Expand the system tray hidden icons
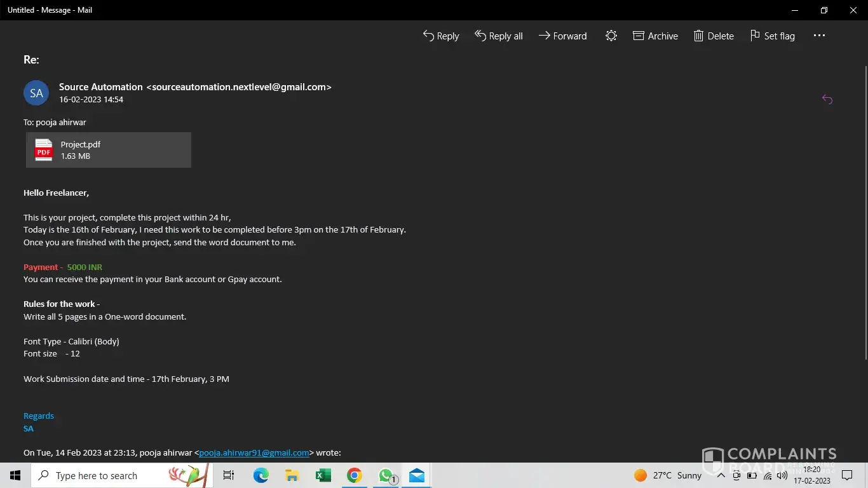The image size is (868, 488). 721,475
